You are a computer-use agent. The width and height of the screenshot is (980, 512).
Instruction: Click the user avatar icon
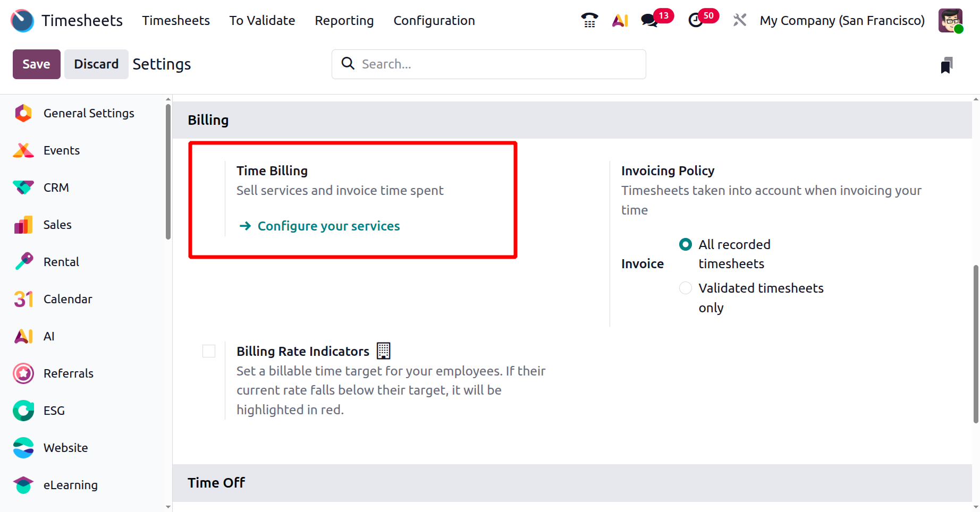click(x=950, y=21)
